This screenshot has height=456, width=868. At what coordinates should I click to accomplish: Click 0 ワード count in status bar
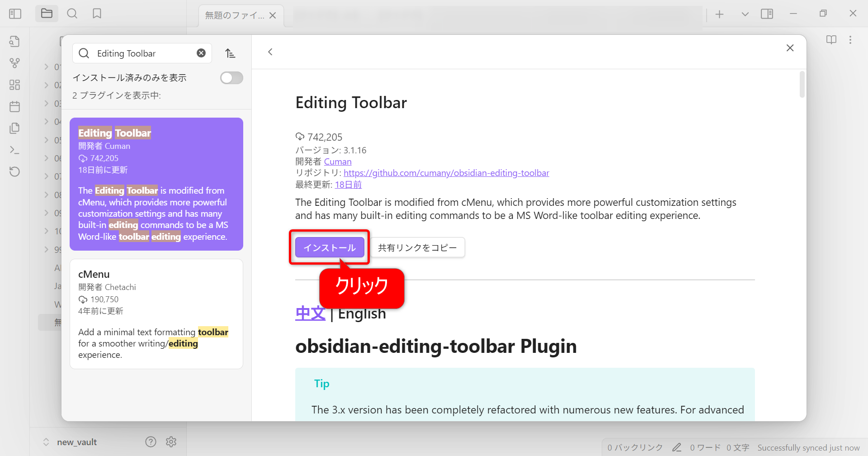705,447
